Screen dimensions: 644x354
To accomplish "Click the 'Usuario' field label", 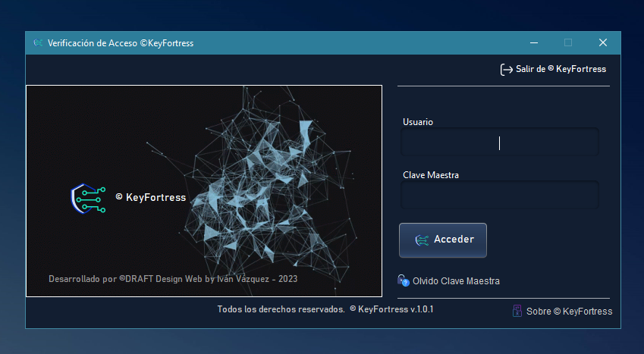I will 418,122.
